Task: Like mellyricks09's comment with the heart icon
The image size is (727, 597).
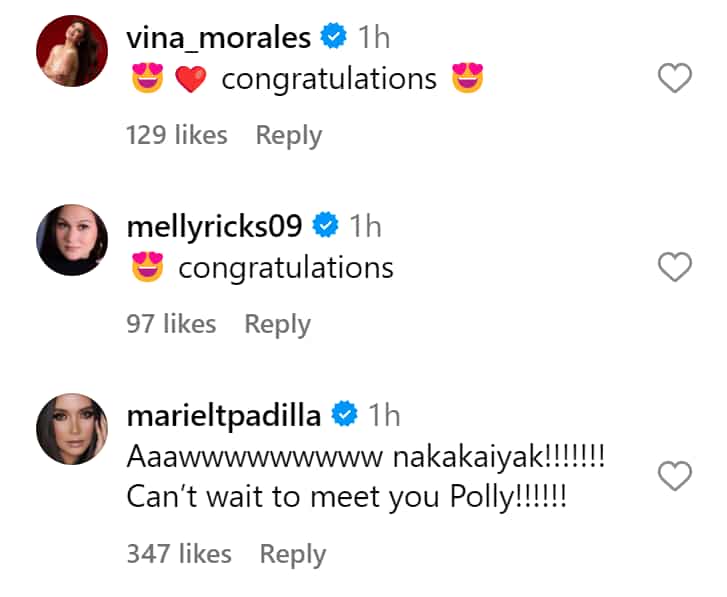Action: click(x=675, y=267)
